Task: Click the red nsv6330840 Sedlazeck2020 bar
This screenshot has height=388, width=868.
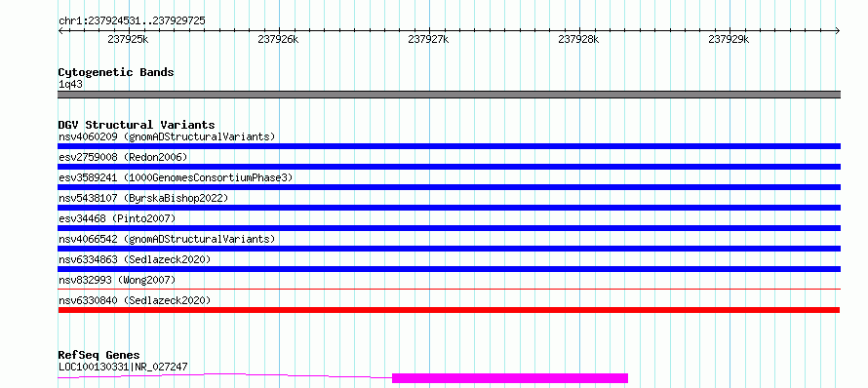Action: [449, 310]
